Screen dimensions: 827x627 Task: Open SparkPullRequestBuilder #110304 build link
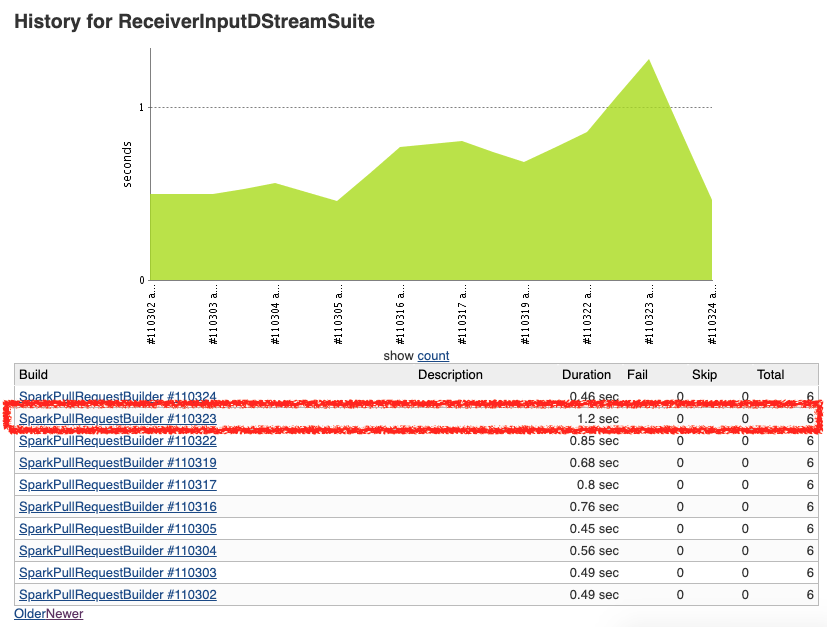(118, 551)
